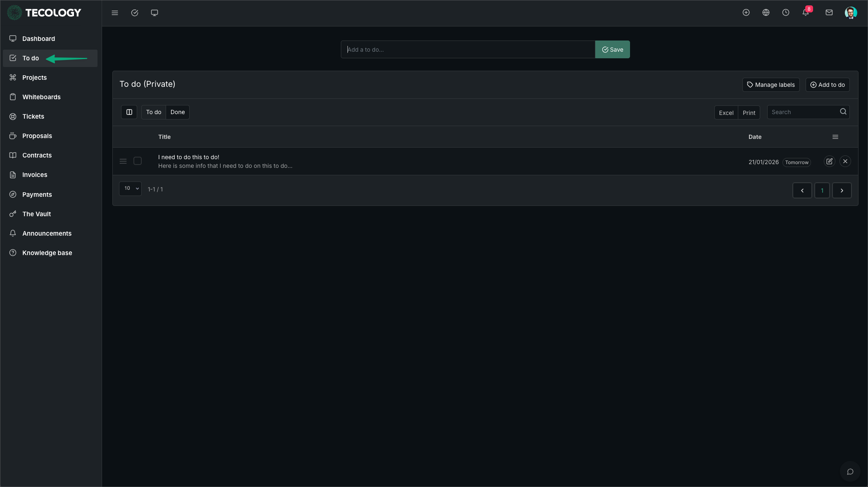
Task: Click the notifications bell icon
Action: (805, 13)
